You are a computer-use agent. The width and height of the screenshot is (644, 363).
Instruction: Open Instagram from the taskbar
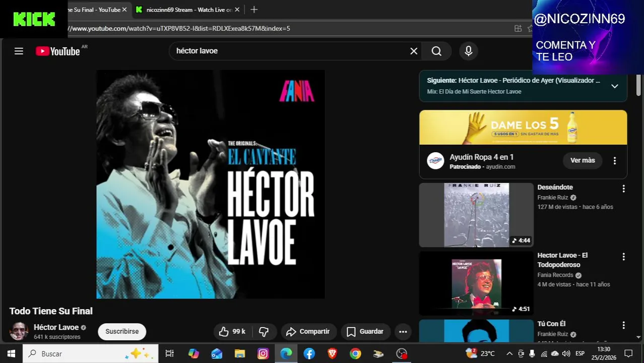point(263,353)
